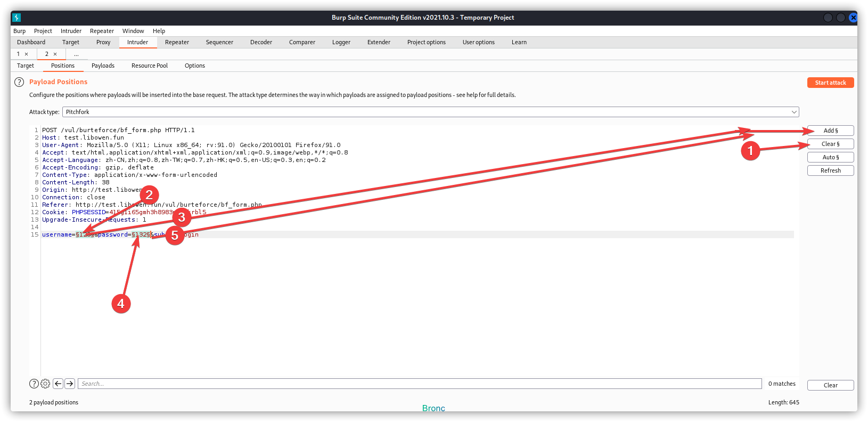Click the Burp Suite logo icon

(x=17, y=18)
